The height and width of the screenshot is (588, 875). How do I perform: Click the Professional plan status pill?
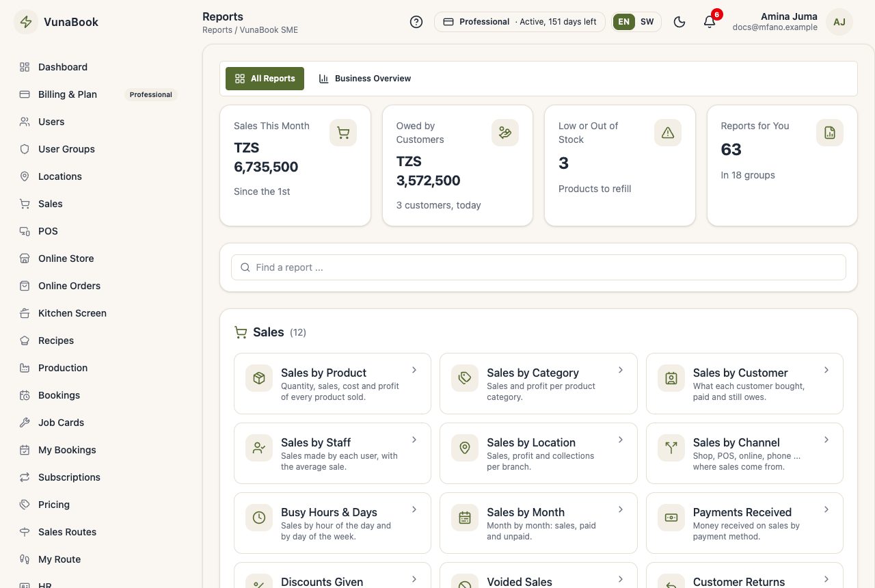click(520, 22)
